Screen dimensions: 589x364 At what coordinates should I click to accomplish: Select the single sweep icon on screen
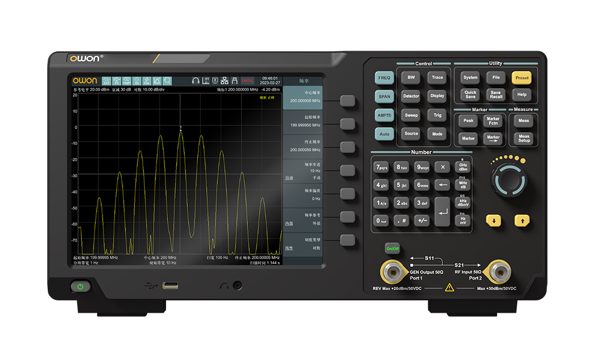[127, 81]
